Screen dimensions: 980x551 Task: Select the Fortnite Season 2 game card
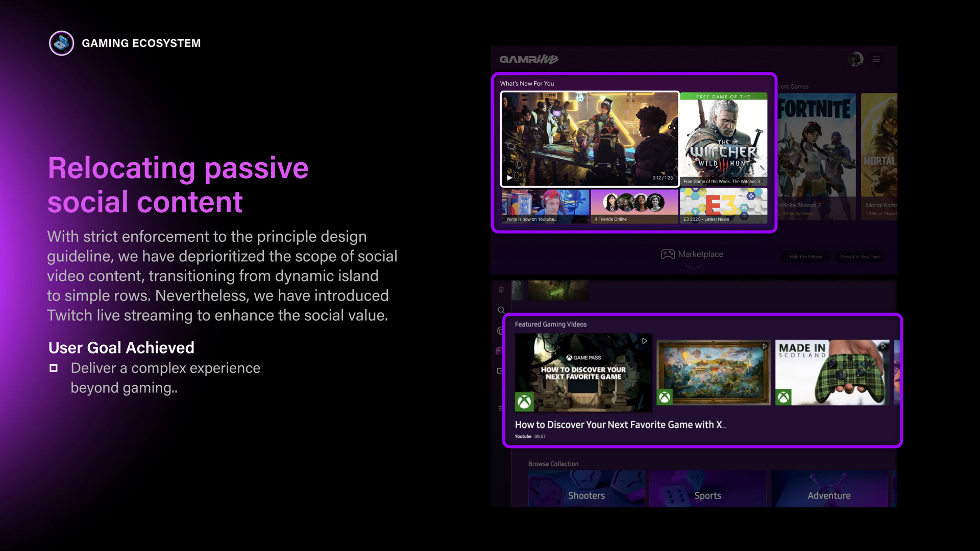[817, 157]
